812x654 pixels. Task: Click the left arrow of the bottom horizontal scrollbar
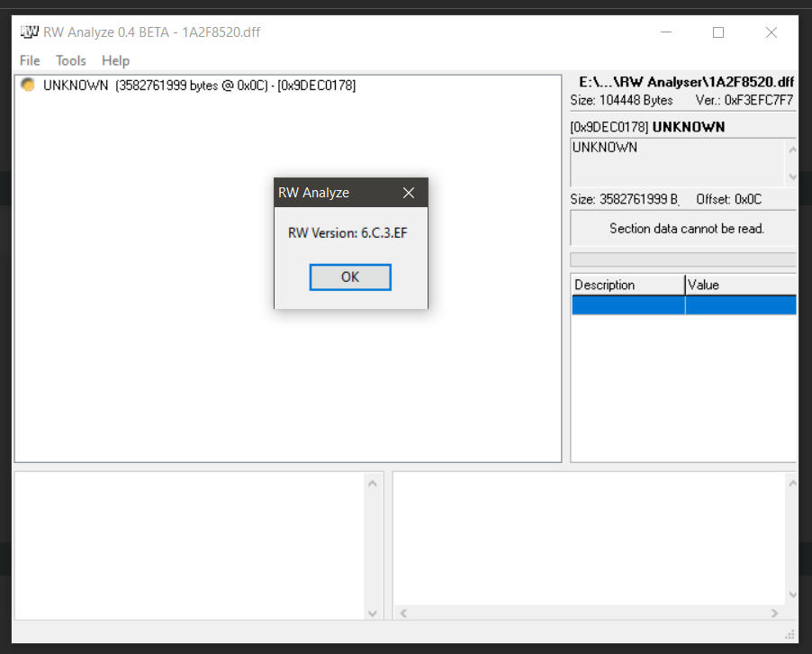[403, 613]
